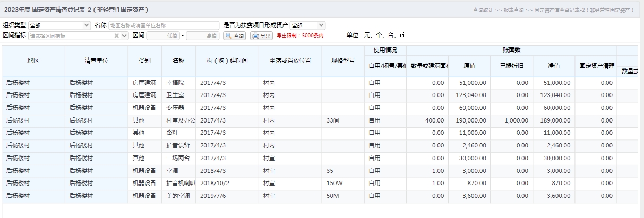Click 其他 category in 路灯 row
Image resolution: width=644 pixels, height=218 pixels.
coord(144,133)
